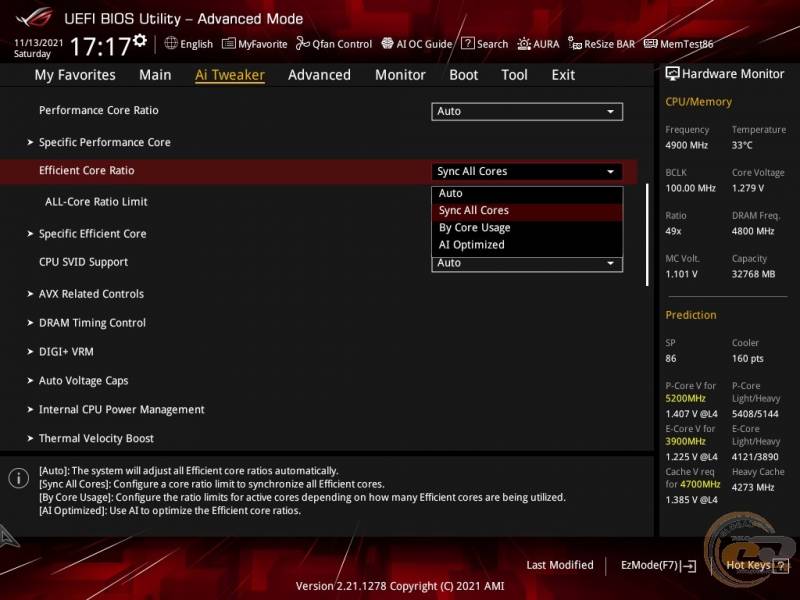Open AURA lighting icon
Viewport: 800px width, 600px height.
524,44
